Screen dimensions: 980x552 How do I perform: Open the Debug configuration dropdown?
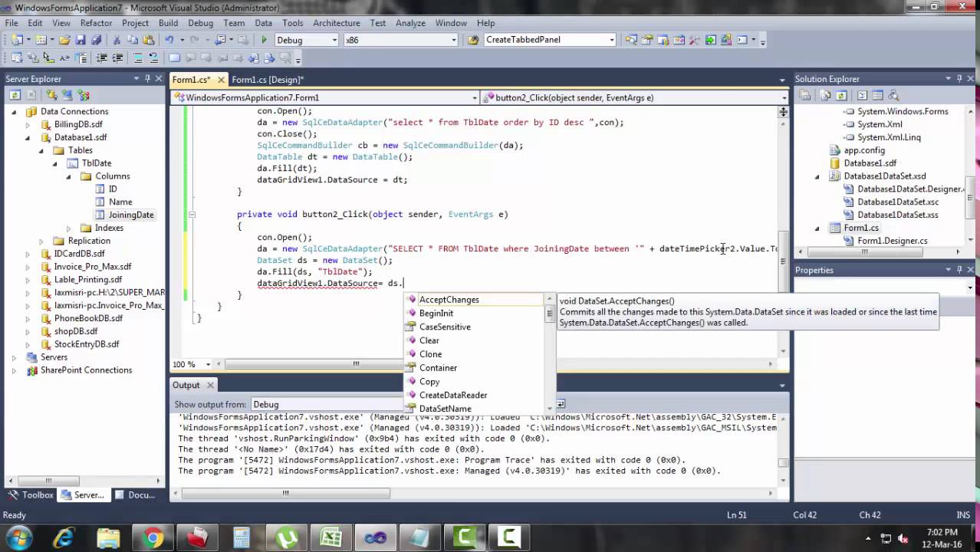(334, 40)
